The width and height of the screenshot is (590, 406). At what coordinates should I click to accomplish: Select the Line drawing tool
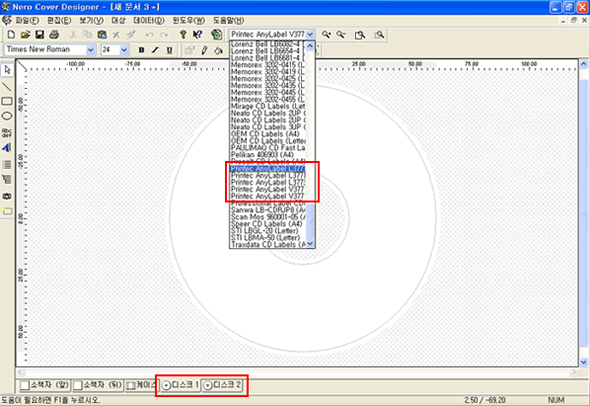click(x=7, y=87)
